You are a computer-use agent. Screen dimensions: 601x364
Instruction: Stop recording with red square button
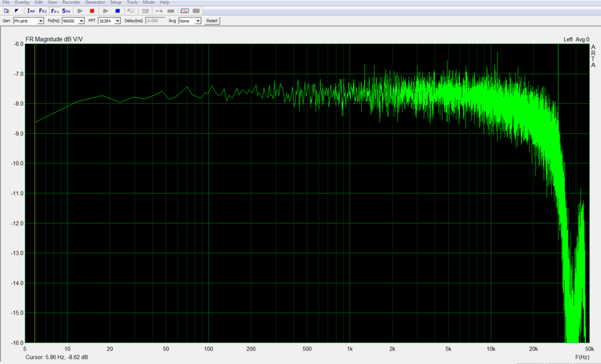[x=92, y=11]
